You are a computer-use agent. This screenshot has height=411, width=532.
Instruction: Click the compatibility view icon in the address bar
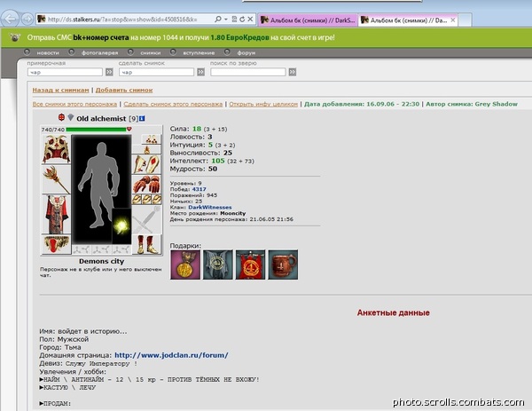click(234, 20)
